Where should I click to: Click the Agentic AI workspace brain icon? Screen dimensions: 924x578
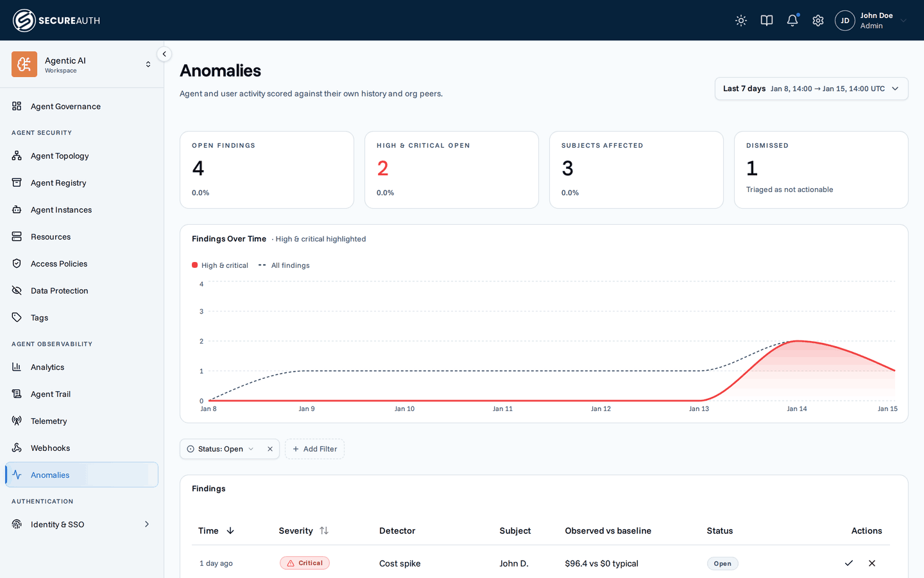(x=24, y=64)
